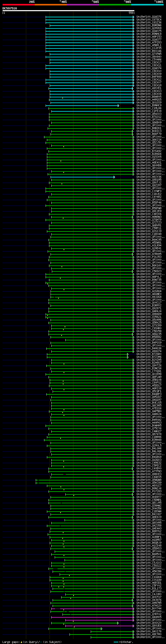Image resolution: width=166 pixels, height=644 pixels.
Task: Click the UniRef100_C1GQU4 label
Action: click(149, 577)
